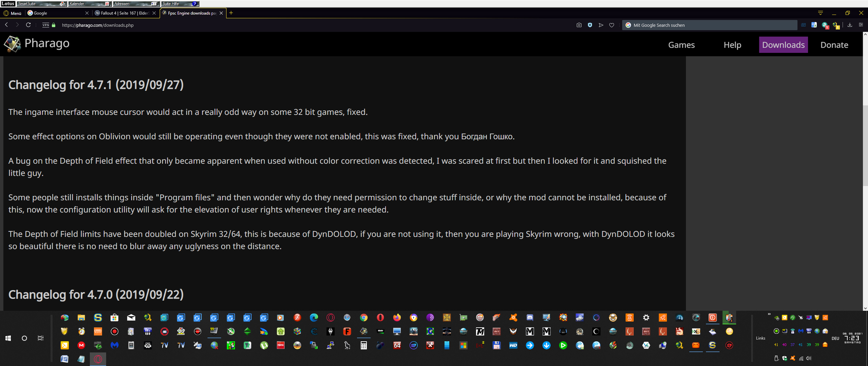This screenshot has width=868, height=366.
Task: Switch to the Fallout 4 tab
Action: [x=122, y=13]
